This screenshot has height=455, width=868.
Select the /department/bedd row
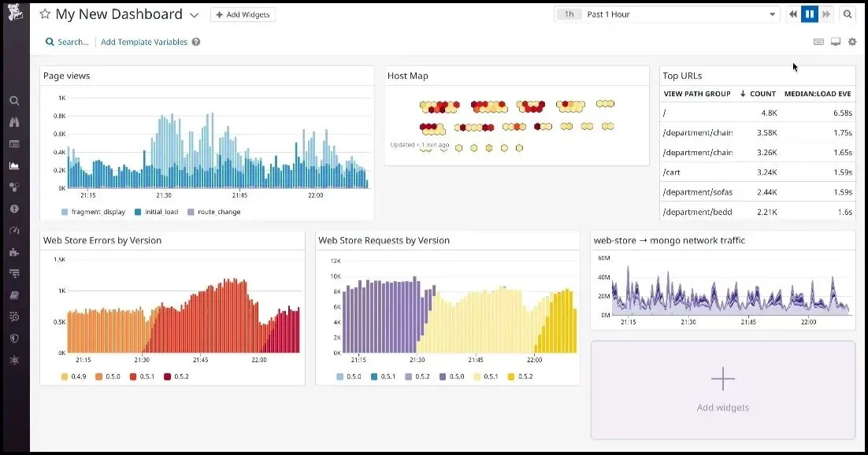click(757, 212)
